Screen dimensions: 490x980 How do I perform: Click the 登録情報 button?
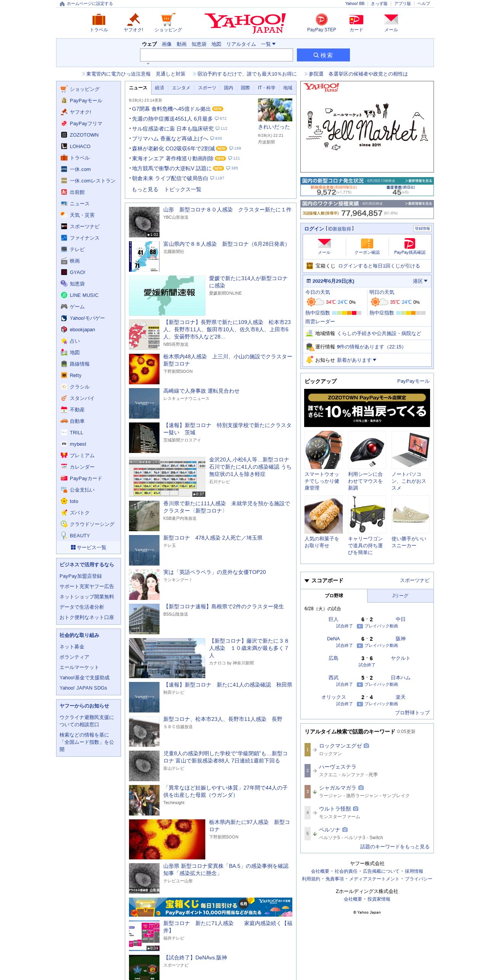(x=422, y=229)
